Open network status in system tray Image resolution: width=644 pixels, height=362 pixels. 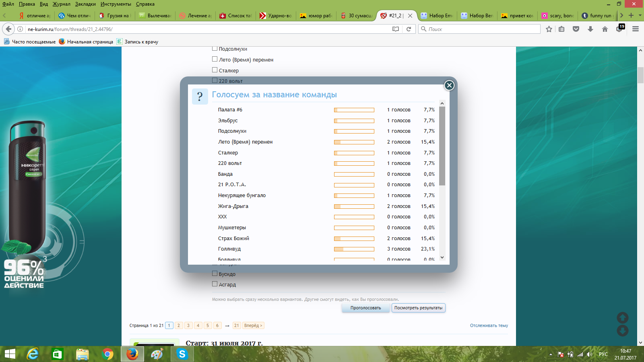point(580,354)
